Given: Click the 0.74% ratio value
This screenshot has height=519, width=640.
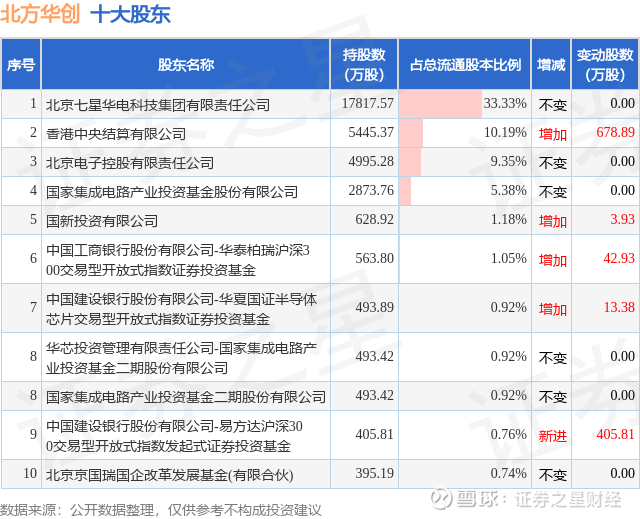Looking at the screenshot, I should [508, 473].
